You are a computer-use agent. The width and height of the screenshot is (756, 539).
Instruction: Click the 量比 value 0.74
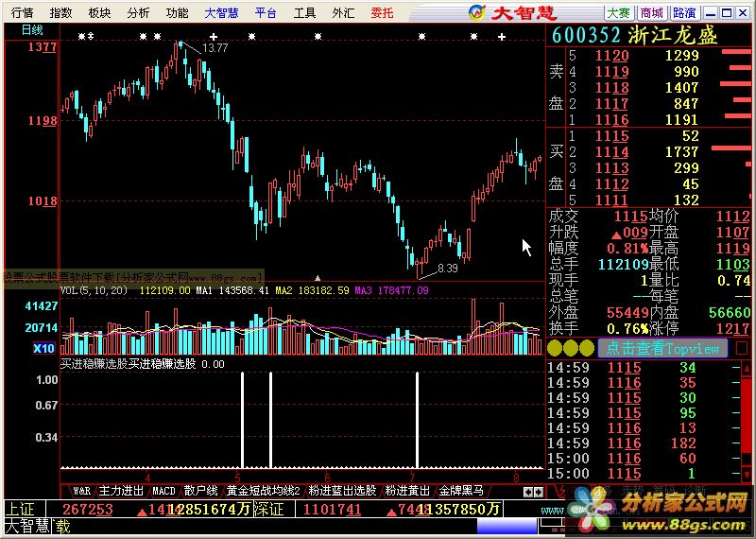pyautogui.click(x=734, y=280)
